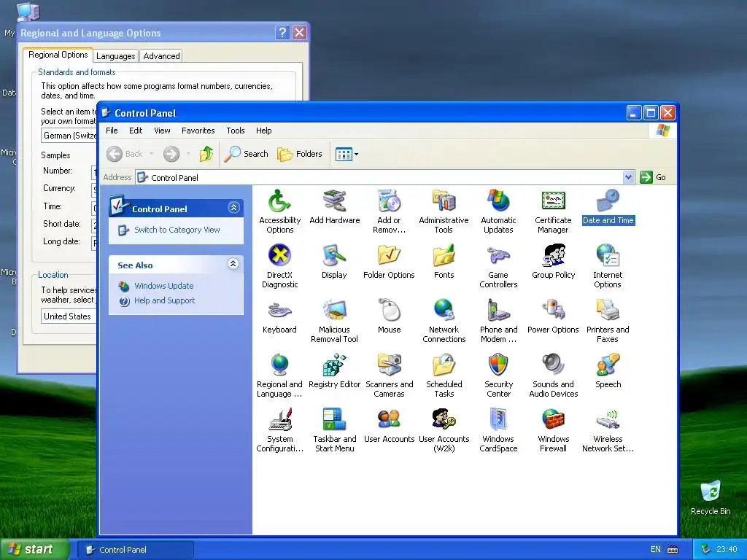Image resolution: width=747 pixels, height=560 pixels.
Task: Open the German (Switzerland) format combo box
Action: click(x=69, y=136)
